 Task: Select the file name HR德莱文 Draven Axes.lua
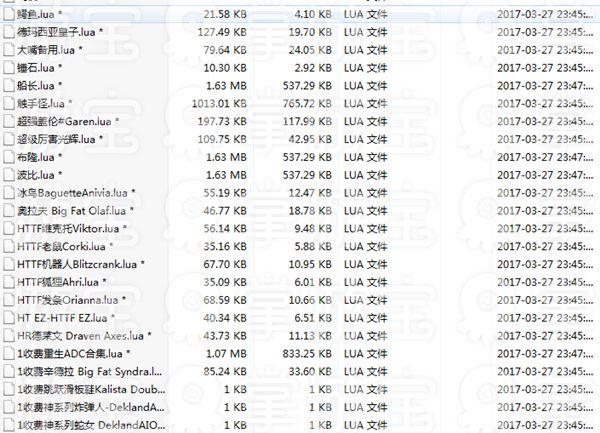[80, 336]
